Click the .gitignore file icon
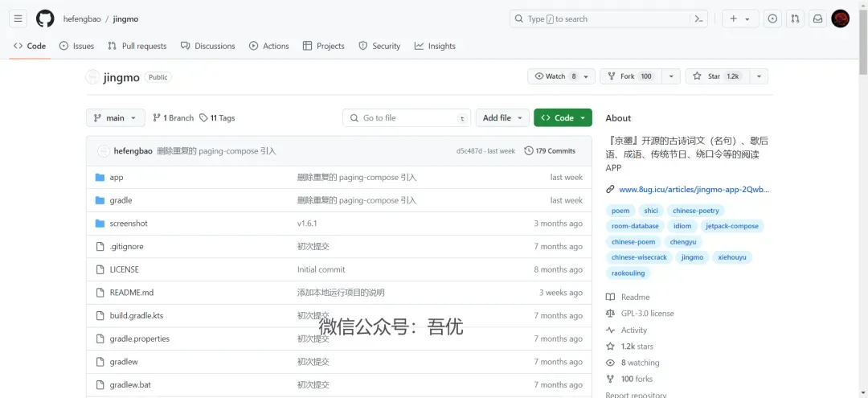The image size is (868, 398). (x=100, y=246)
